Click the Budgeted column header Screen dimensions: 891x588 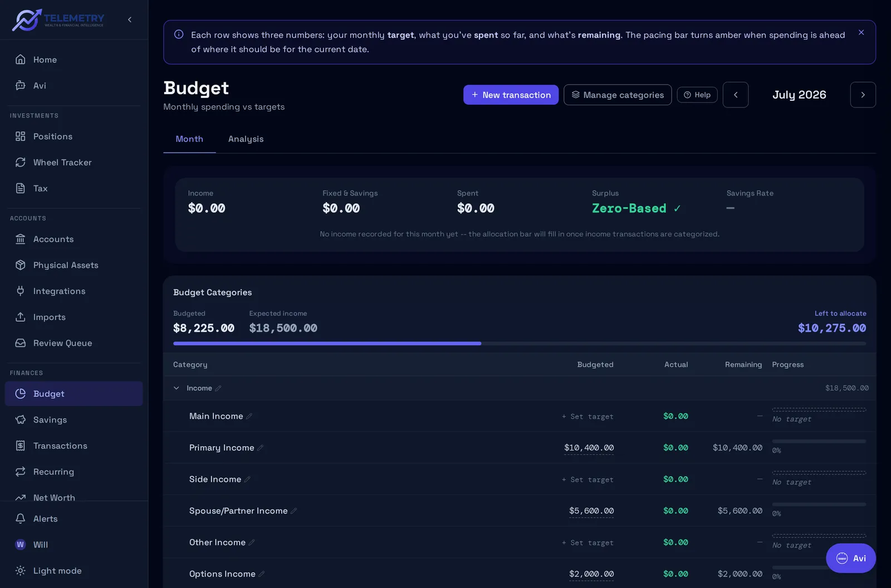point(595,365)
